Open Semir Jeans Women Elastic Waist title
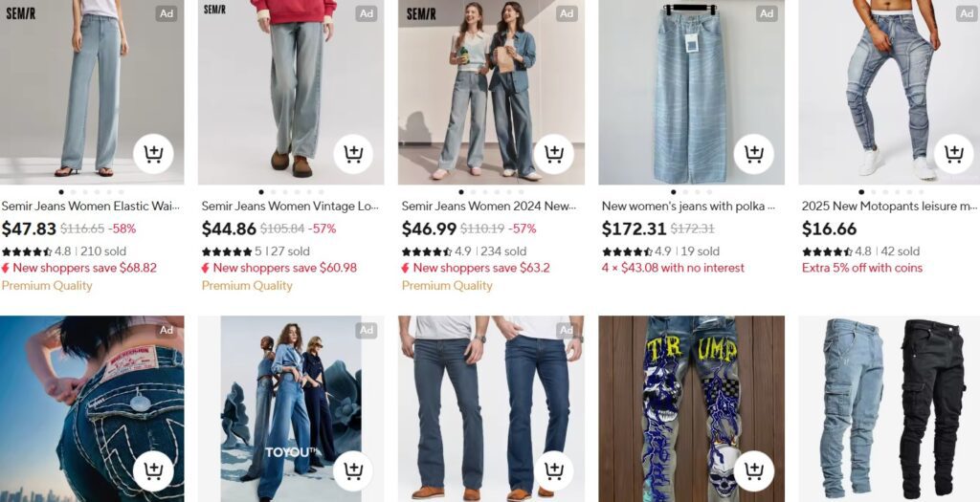This screenshot has height=502, width=980. [91, 206]
